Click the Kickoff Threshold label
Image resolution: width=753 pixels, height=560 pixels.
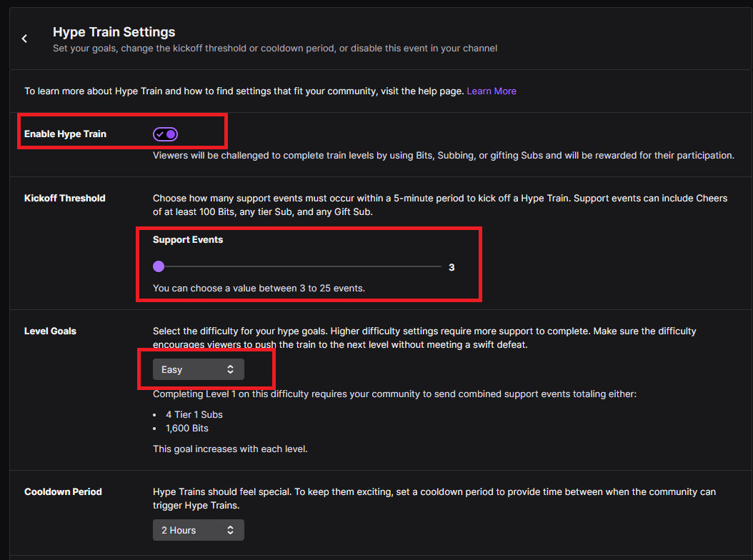[65, 199]
